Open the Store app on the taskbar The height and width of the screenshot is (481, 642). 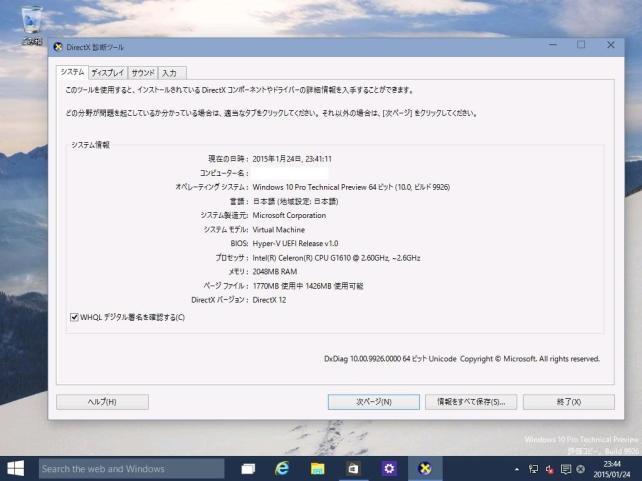coord(353,468)
